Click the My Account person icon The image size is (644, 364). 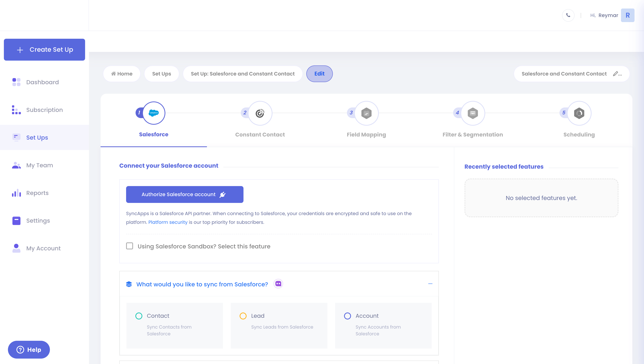click(16, 248)
